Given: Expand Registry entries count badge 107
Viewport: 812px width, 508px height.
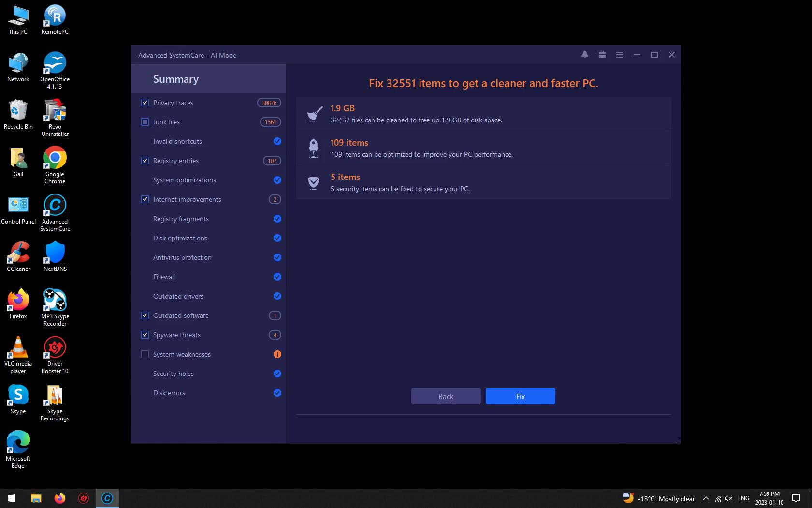Looking at the screenshot, I should coord(272,161).
